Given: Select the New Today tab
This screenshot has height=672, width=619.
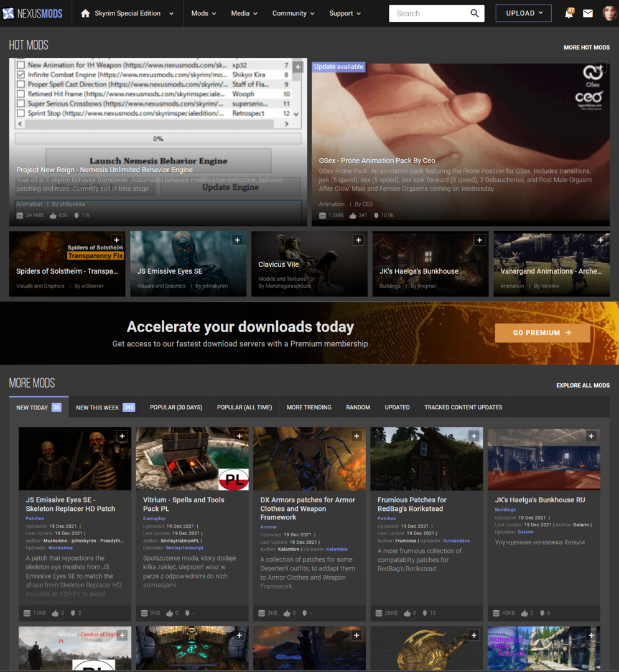Looking at the screenshot, I should coord(39,407).
